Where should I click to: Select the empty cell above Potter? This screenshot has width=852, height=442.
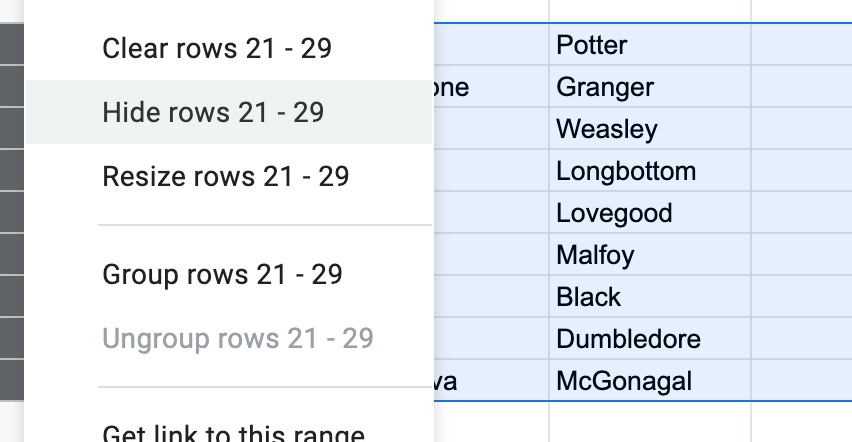pyautogui.click(x=649, y=10)
